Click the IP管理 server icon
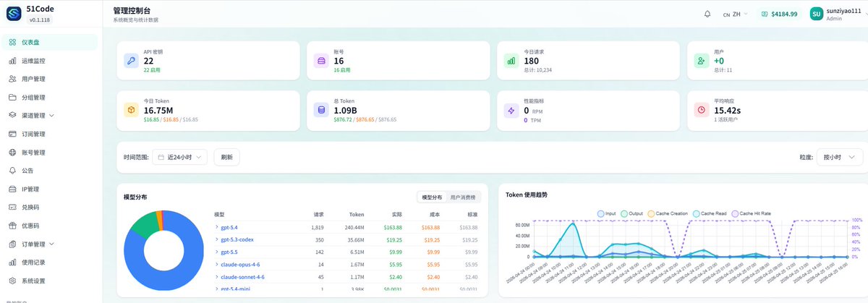Image resolution: width=868 pixels, height=303 pixels. click(12, 189)
